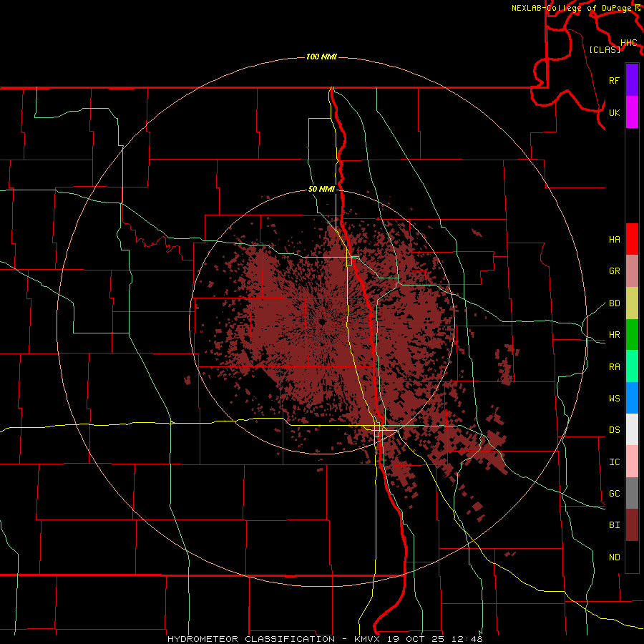Click the GR legend label
Viewport: 644px width, 644px height.
[x=614, y=271]
